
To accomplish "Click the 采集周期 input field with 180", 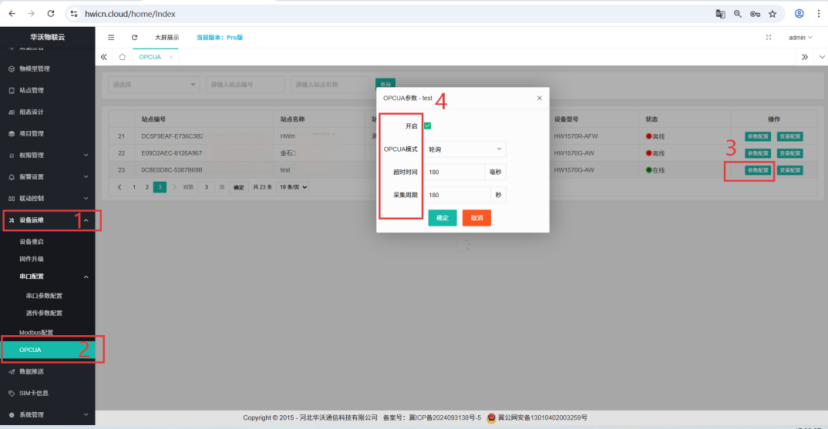I will pos(457,195).
